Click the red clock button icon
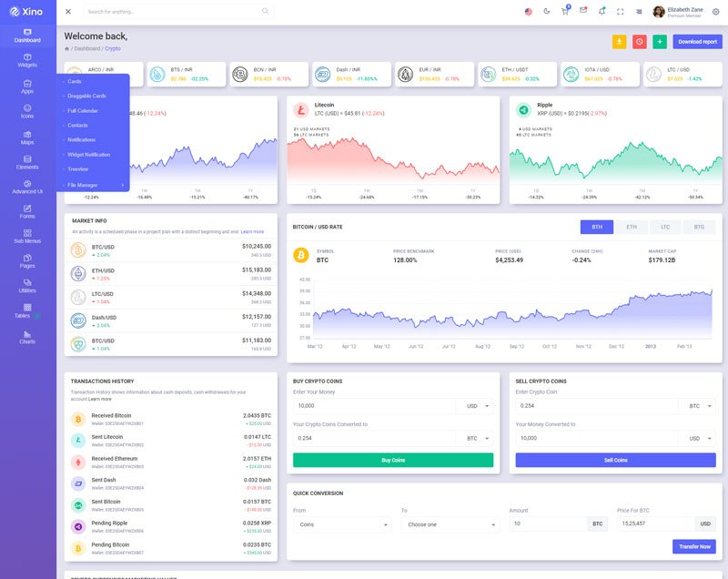Screen dimensions: 728x579 tap(640, 42)
